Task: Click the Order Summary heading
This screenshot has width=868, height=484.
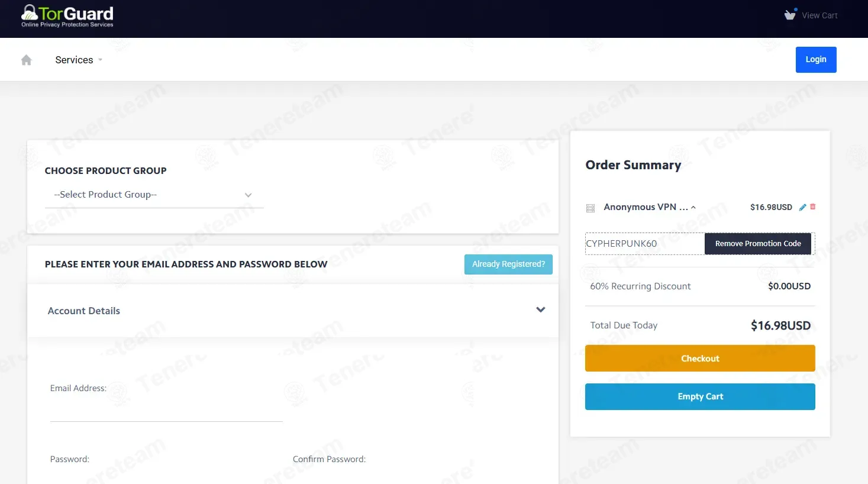Action: 633,165
